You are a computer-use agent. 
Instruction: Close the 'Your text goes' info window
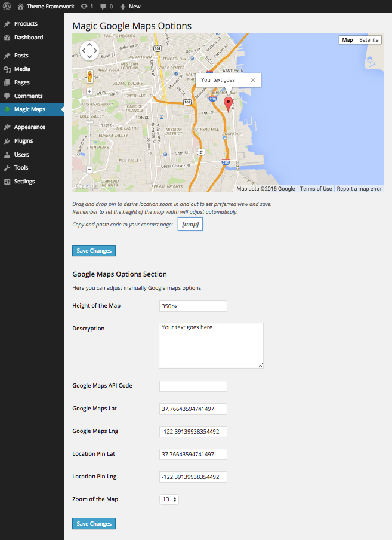click(x=253, y=80)
